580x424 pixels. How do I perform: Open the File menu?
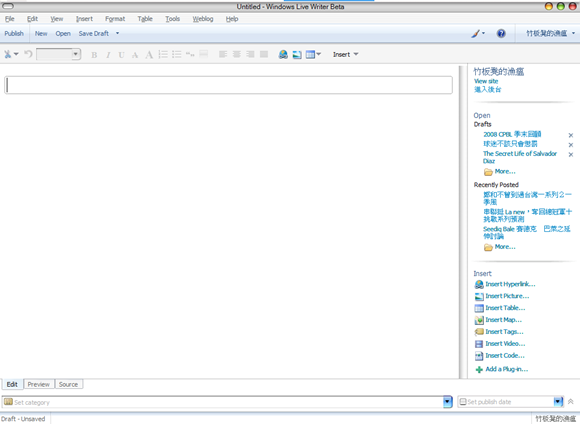[10, 19]
